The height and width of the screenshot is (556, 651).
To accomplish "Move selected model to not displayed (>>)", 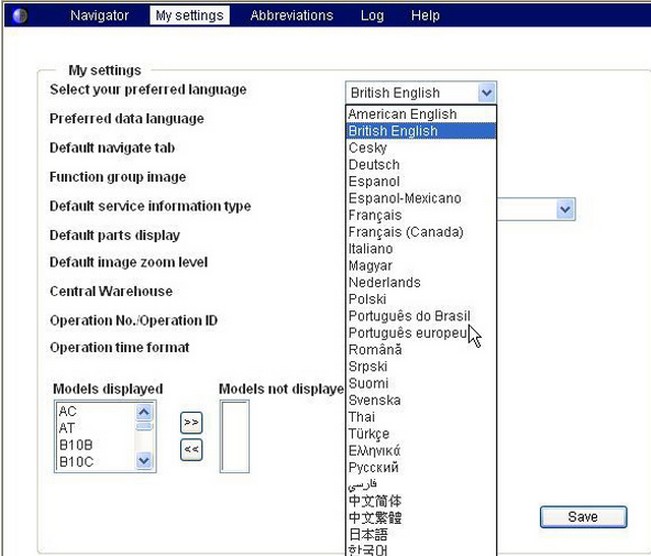I will coord(191,422).
